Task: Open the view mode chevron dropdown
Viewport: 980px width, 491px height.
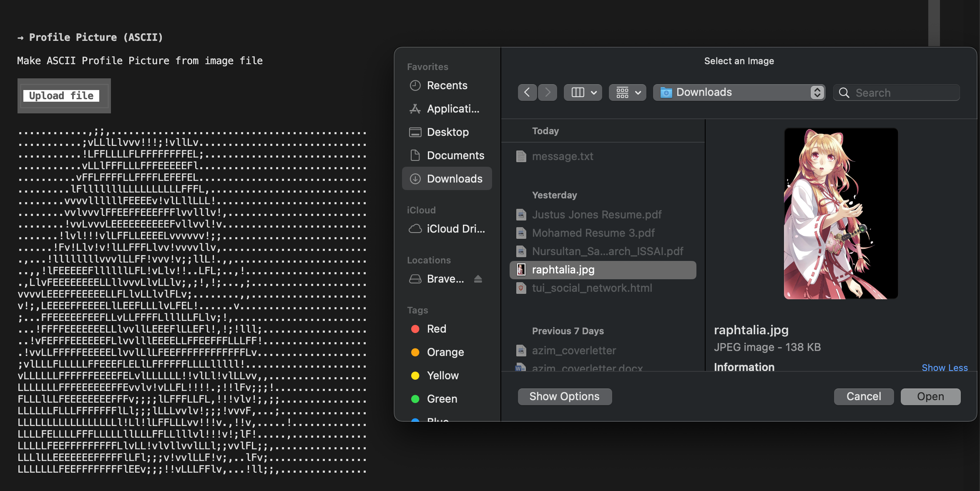Action: [594, 93]
